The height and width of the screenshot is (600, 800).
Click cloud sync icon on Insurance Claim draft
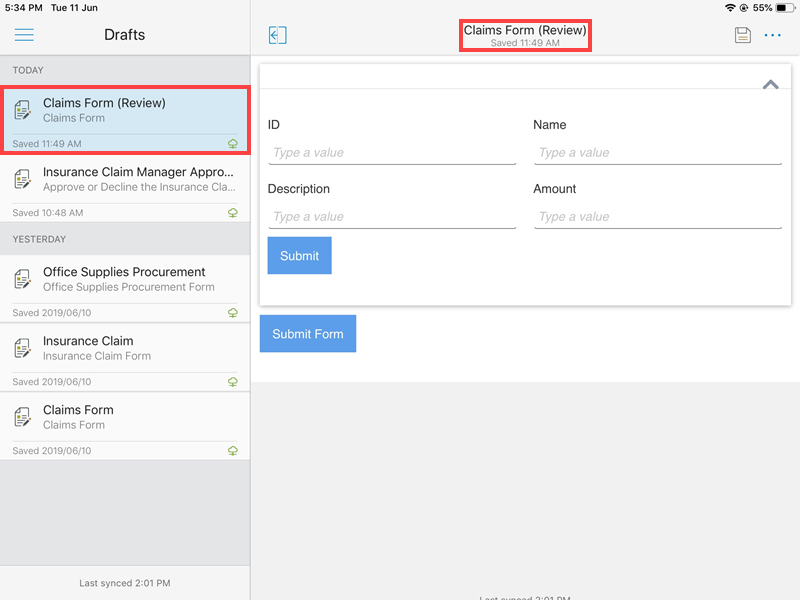click(233, 382)
